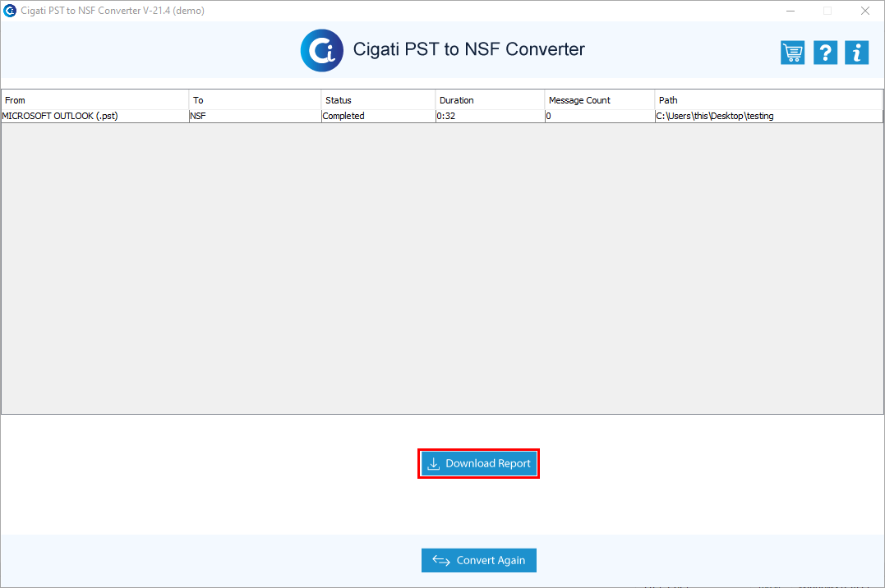This screenshot has width=885, height=588.
Task: Click the MICROSOFT OUTLOOK (.pst) cell
Action: click(x=95, y=116)
